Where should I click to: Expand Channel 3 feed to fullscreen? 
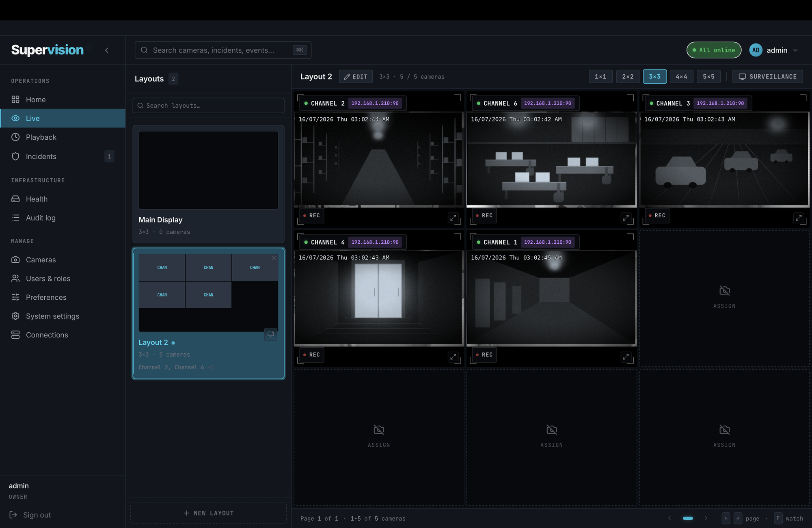click(x=799, y=218)
